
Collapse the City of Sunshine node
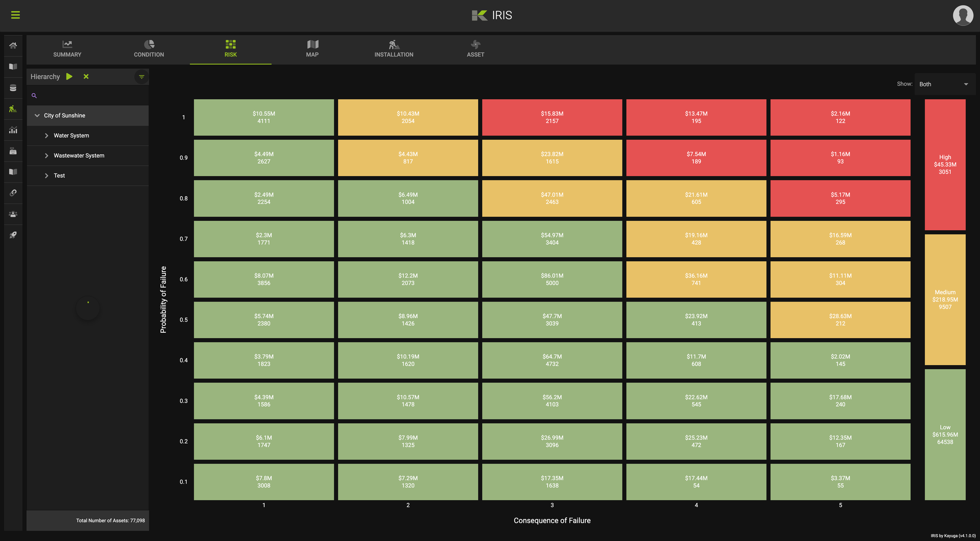coord(37,115)
